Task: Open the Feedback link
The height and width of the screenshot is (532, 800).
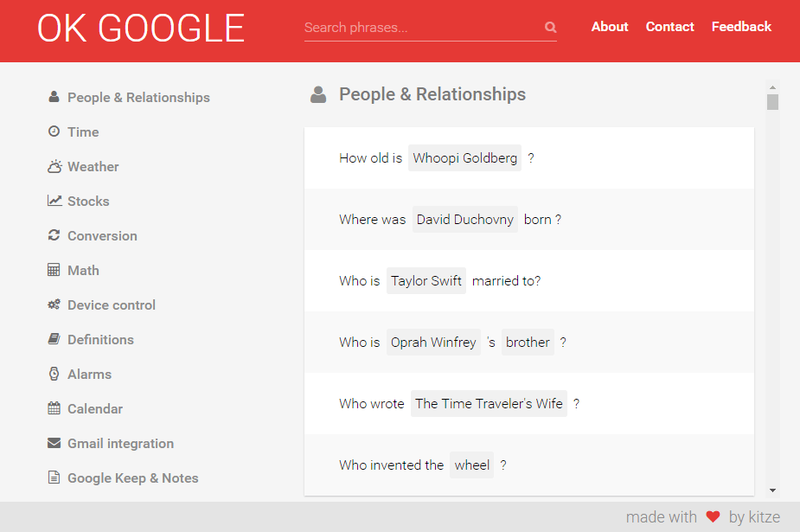Action: click(741, 27)
